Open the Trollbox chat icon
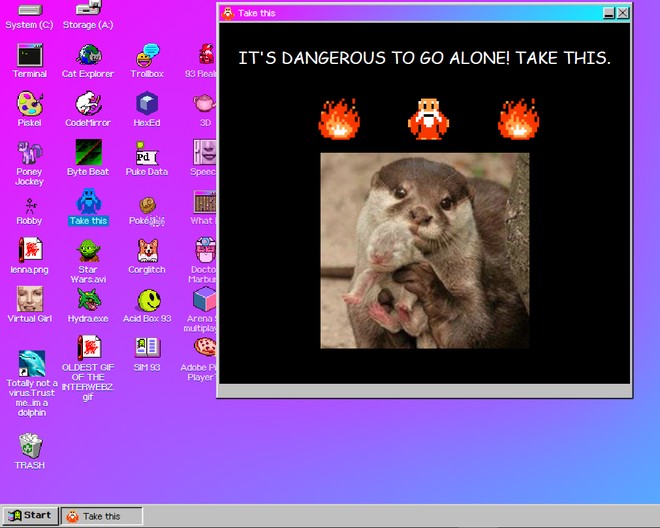 147,55
